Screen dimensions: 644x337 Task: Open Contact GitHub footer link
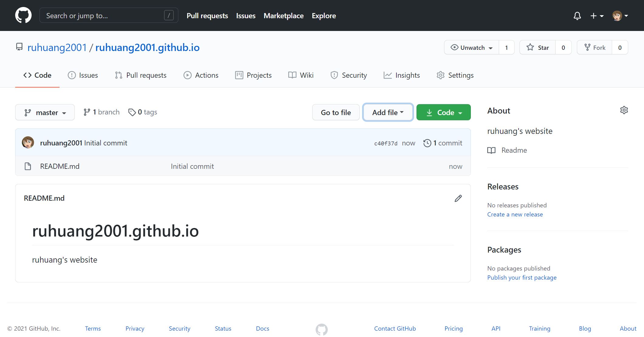[395, 328]
